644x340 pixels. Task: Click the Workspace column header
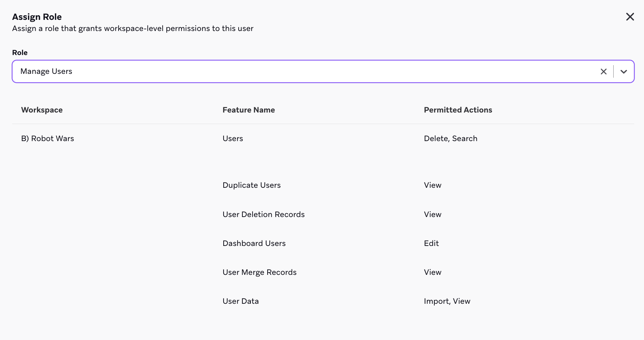[x=42, y=110]
